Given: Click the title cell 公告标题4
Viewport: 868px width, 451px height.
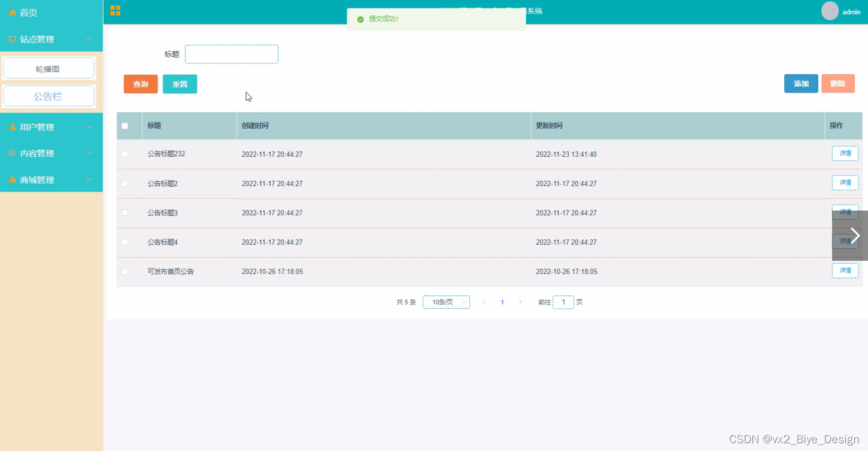Looking at the screenshot, I should click(x=163, y=242).
